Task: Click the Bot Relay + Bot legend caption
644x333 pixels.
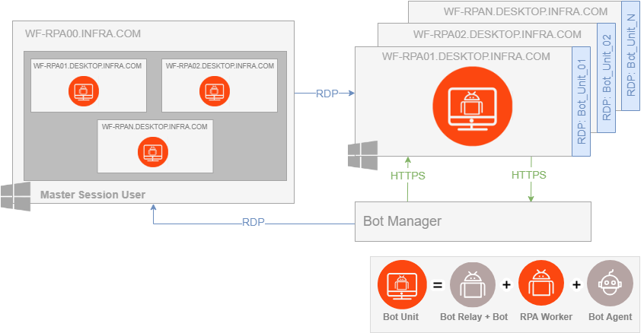Action: point(474,317)
